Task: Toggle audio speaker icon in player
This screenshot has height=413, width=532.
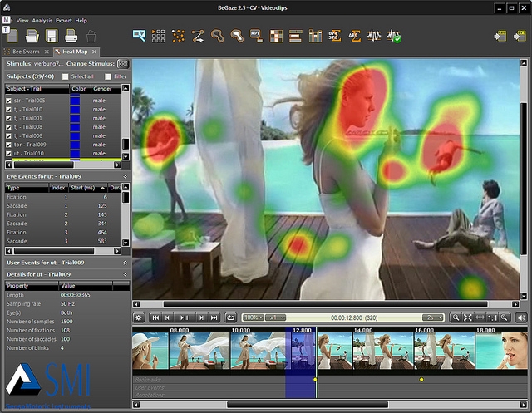Action: 521,317
